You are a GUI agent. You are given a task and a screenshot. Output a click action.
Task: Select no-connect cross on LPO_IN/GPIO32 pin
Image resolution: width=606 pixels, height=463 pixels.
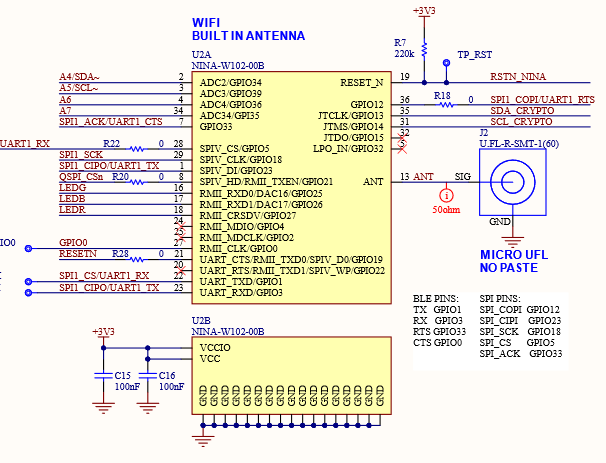coord(402,149)
